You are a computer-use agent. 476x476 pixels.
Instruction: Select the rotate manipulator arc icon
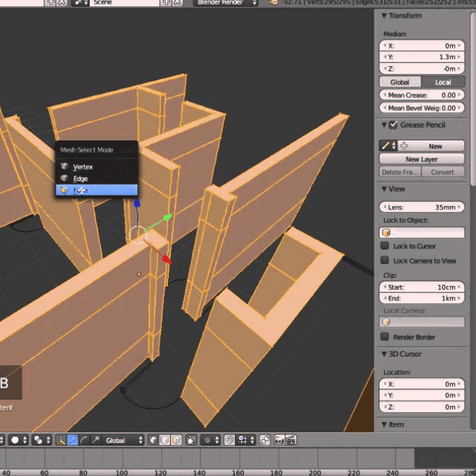pyautogui.click(x=84, y=440)
